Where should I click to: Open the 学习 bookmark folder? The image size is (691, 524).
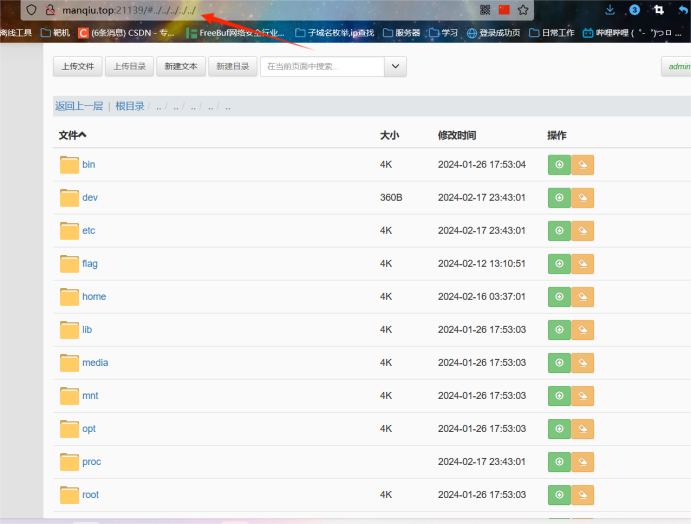pos(443,33)
